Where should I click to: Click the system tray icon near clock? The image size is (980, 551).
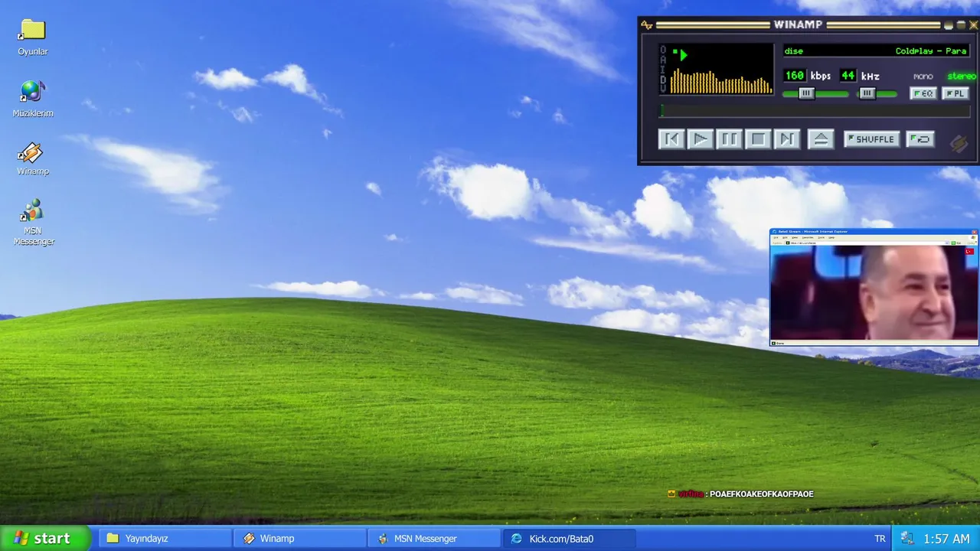point(908,539)
